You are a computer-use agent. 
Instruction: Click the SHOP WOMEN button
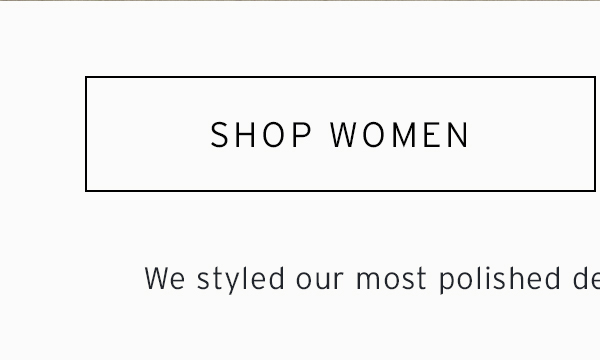click(340, 134)
